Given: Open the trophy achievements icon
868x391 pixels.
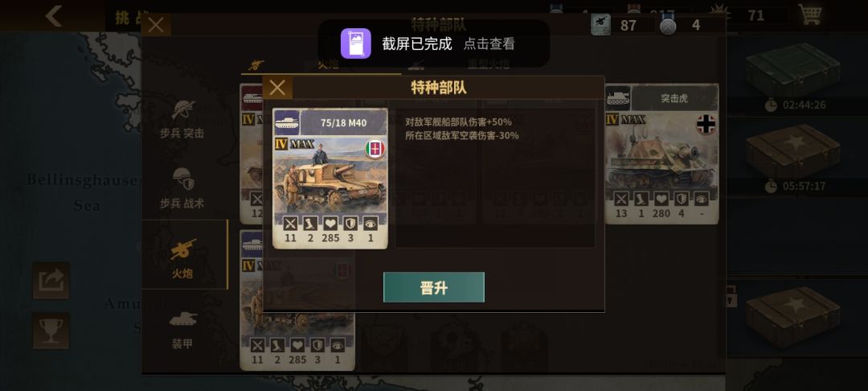Looking at the screenshot, I should [51, 331].
